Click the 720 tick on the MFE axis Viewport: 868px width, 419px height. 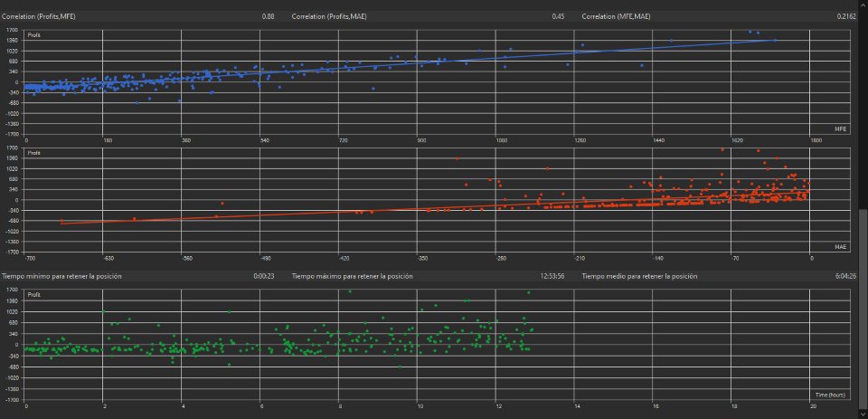click(x=344, y=141)
